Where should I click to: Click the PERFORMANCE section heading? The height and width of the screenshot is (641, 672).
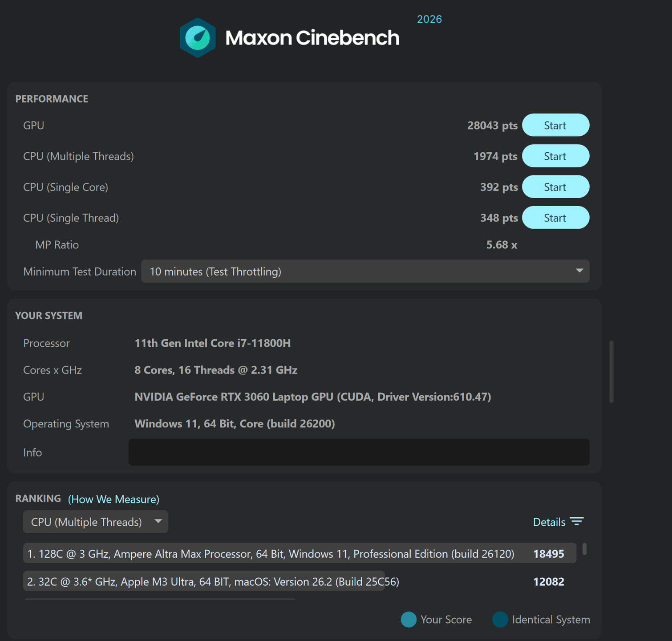coord(52,99)
